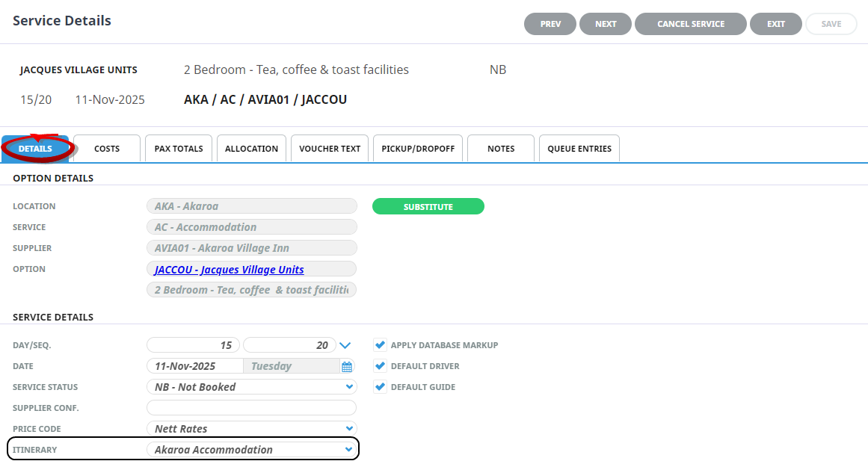Click the 2 Bedroom option description field
868x464 pixels.
click(252, 290)
